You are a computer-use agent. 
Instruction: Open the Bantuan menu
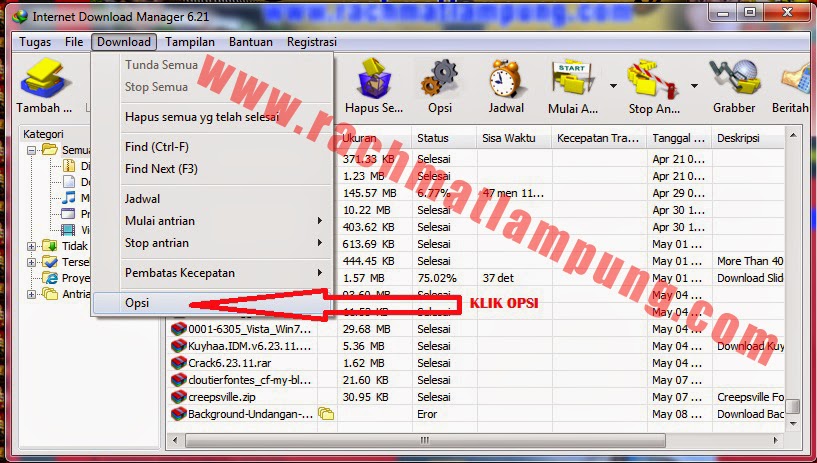(x=251, y=42)
